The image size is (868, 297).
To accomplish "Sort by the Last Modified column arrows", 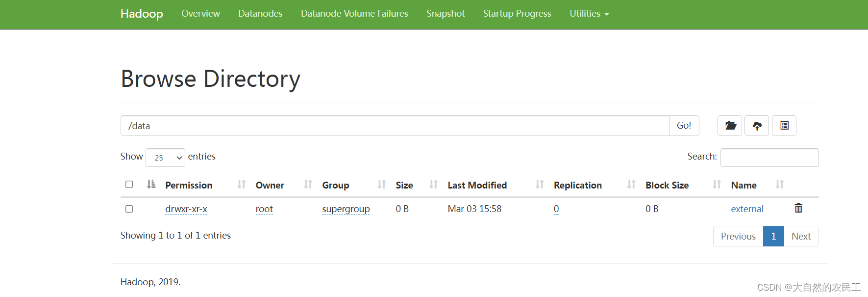I will pos(540,185).
